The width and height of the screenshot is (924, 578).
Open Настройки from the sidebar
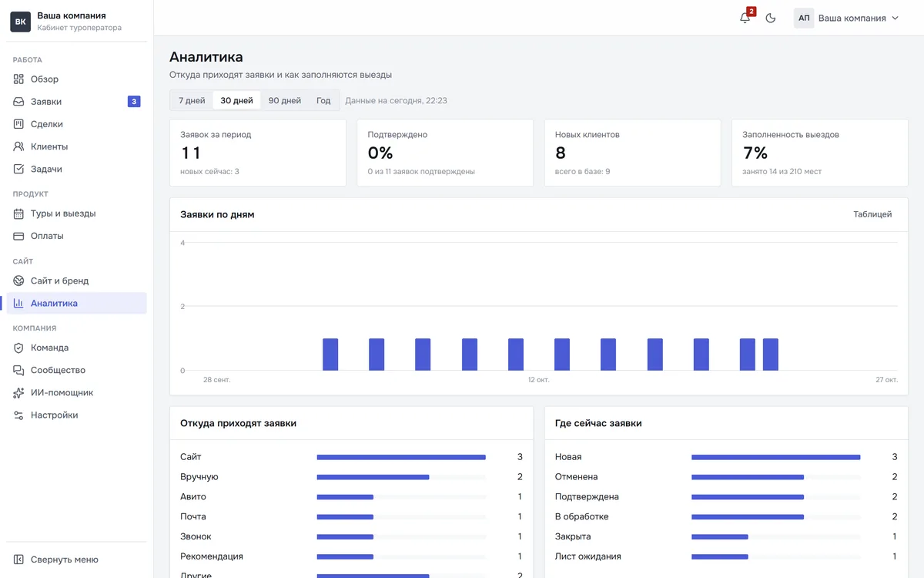point(76,415)
